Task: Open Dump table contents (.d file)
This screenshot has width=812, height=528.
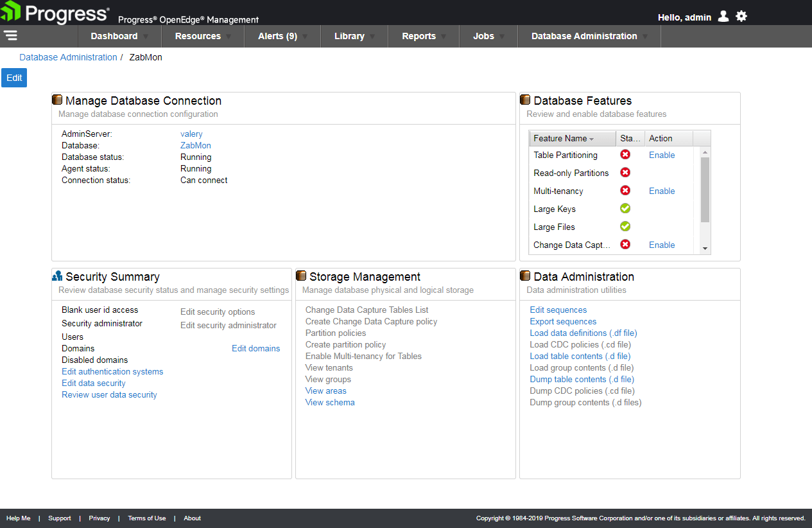Action: tap(582, 379)
